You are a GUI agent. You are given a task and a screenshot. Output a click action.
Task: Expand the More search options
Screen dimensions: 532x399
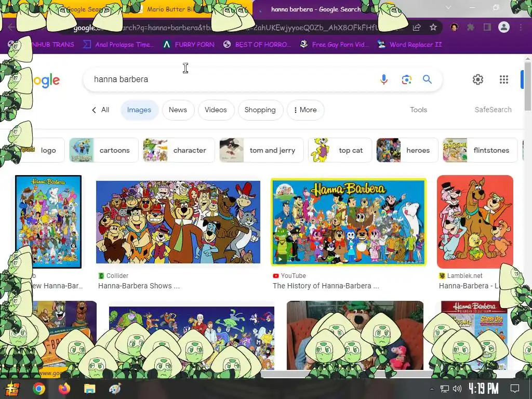point(305,110)
